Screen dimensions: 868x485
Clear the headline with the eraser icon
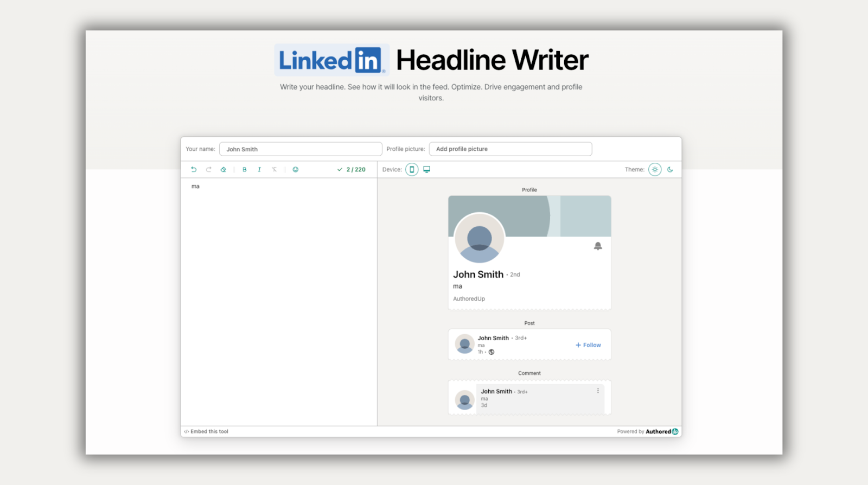pyautogui.click(x=223, y=169)
